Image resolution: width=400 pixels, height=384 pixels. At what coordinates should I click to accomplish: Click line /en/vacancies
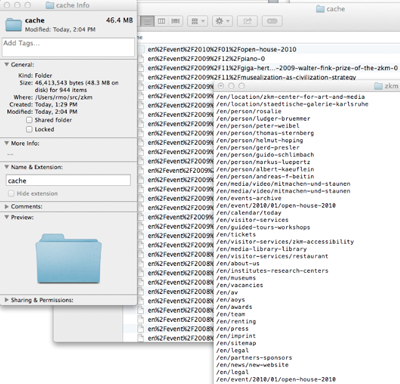(x=240, y=285)
